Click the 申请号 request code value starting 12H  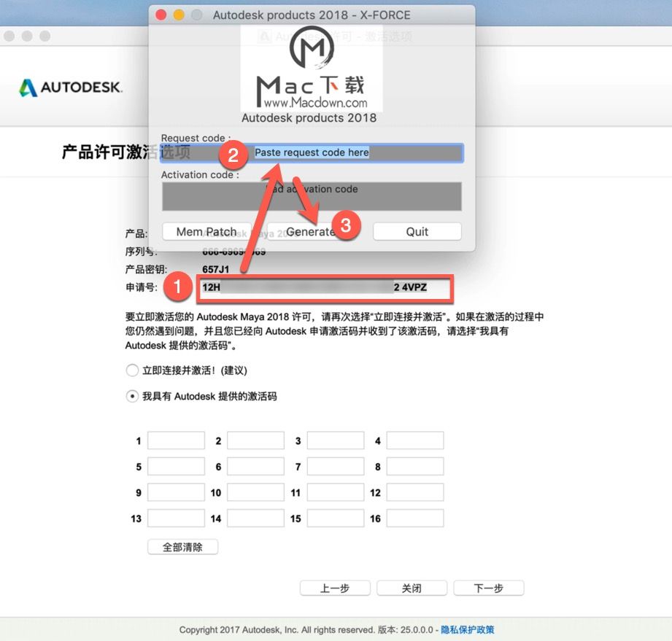314,287
